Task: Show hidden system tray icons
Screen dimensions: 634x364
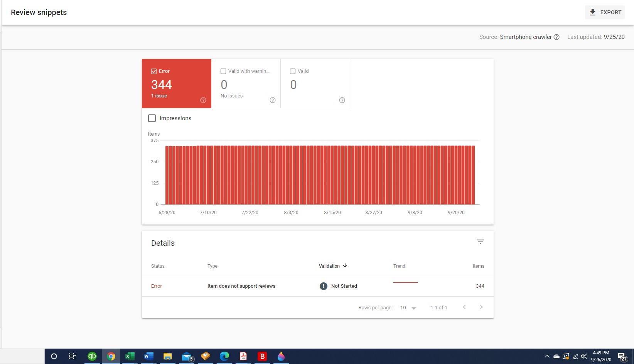Action: coord(547,356)
